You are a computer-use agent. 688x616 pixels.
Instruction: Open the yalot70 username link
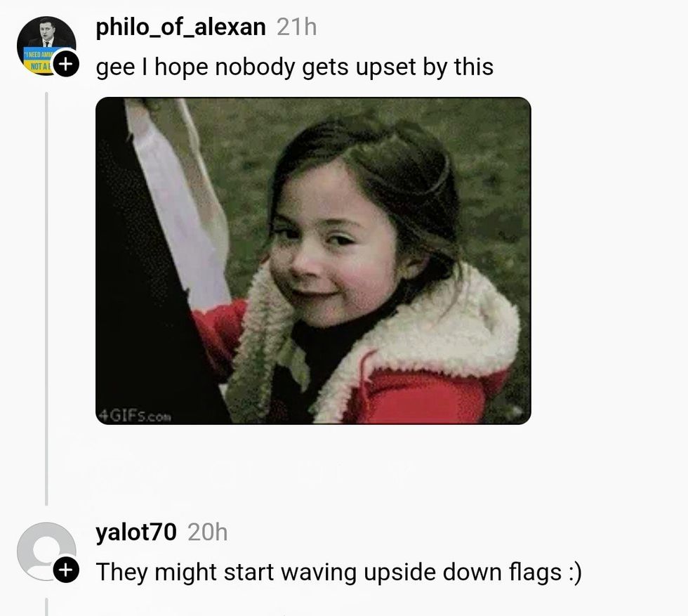pyautogui.click(x=136, y=532)
